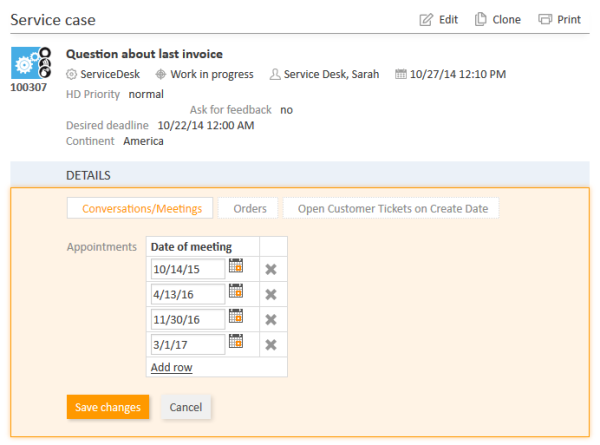Click the 10/14/15 date input field

pos(188,269)
